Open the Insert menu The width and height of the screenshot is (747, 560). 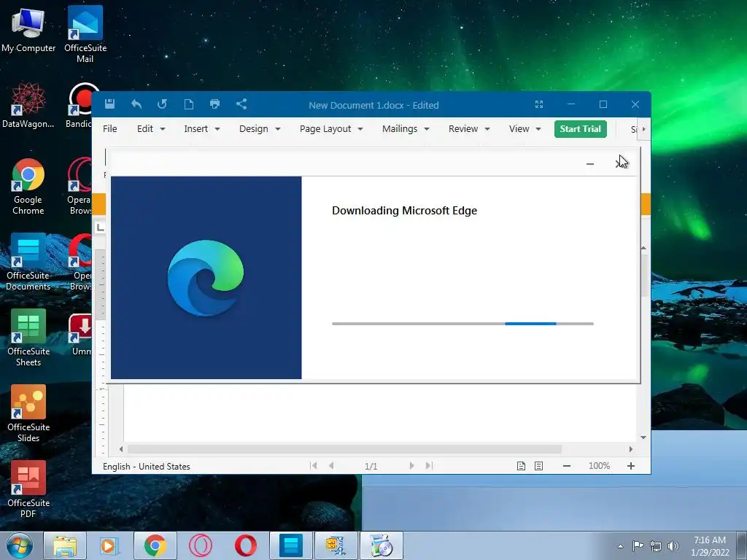click(202, 128)
